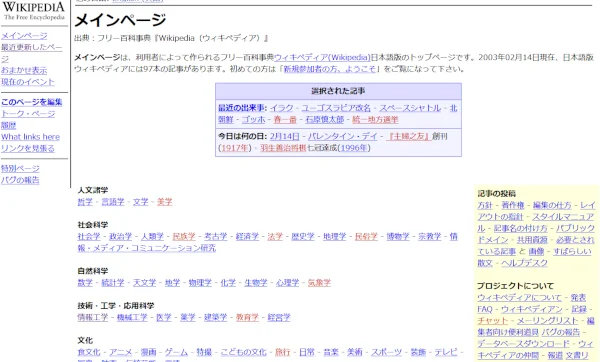
Task: Click the 著作権 link
Action: pyautogui.click(x=513, y=205)
